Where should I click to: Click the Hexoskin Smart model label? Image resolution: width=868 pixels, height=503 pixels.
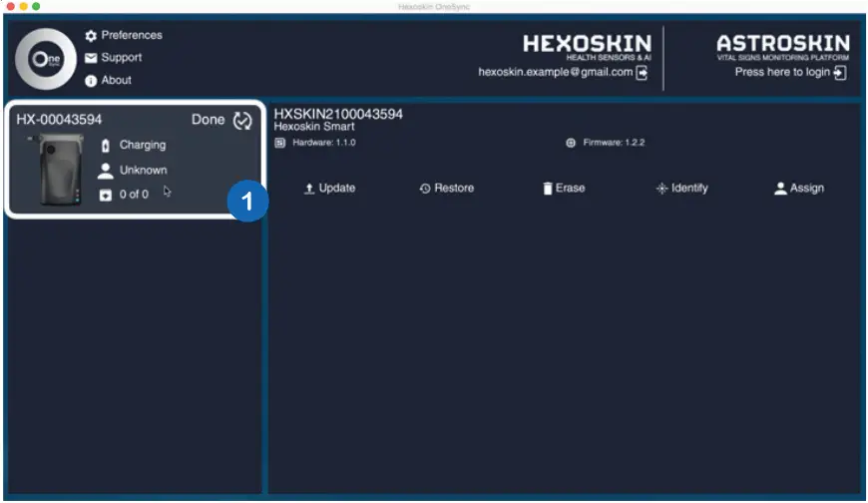click(x=314, y=127)
